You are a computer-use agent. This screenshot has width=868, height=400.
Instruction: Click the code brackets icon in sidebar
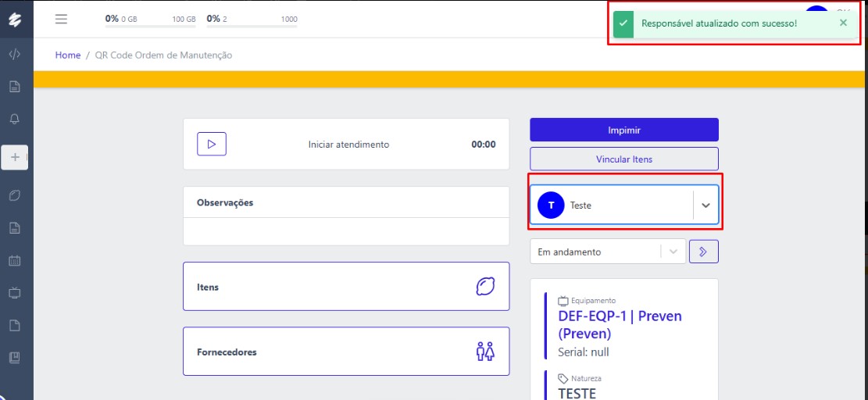point(14,55)
